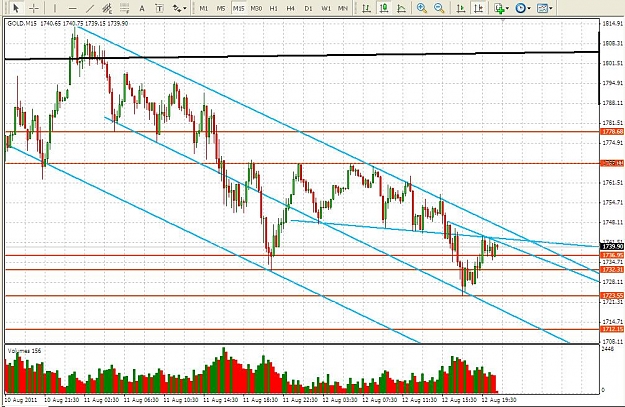The width and height of the screenshot is (625, 407).
Task: Select the M15 timeframe button
Action: click(238, 8)
